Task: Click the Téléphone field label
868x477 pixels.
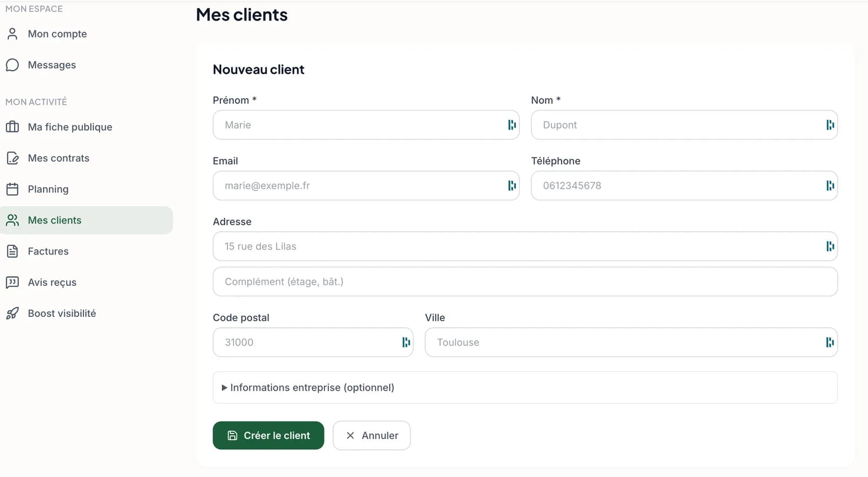Action: tap(556, 161)
